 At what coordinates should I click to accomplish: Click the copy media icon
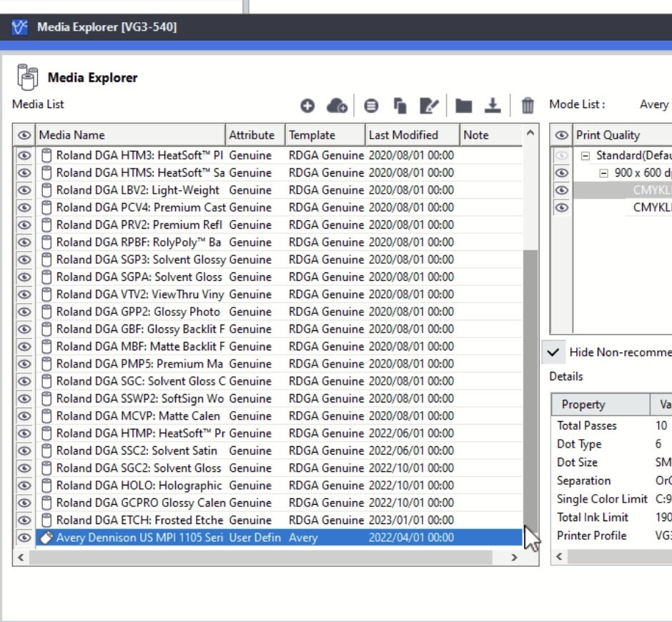(400, 105)
